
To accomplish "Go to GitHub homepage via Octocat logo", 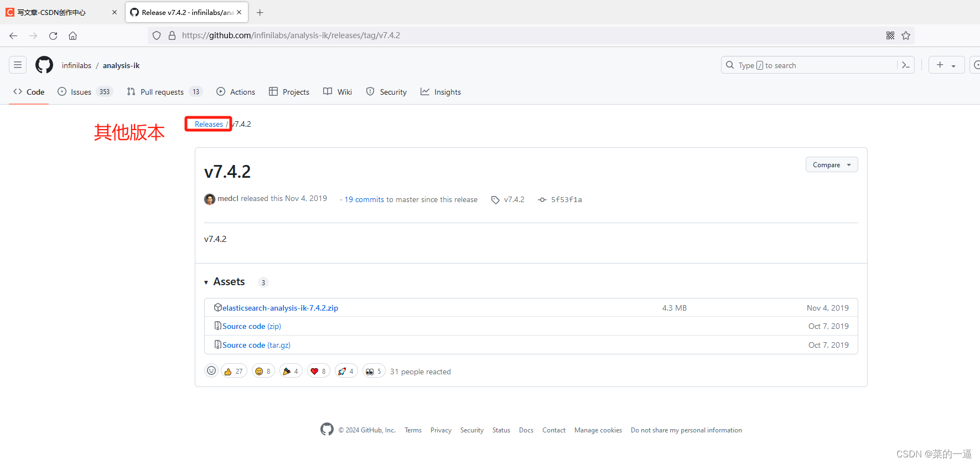I will coord(44,65).
